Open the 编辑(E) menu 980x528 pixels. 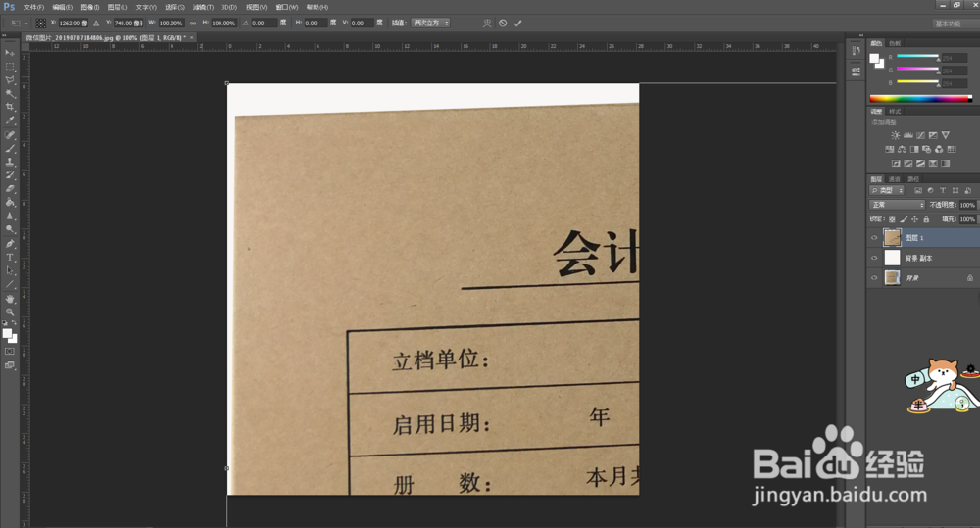tap(62, 7)
